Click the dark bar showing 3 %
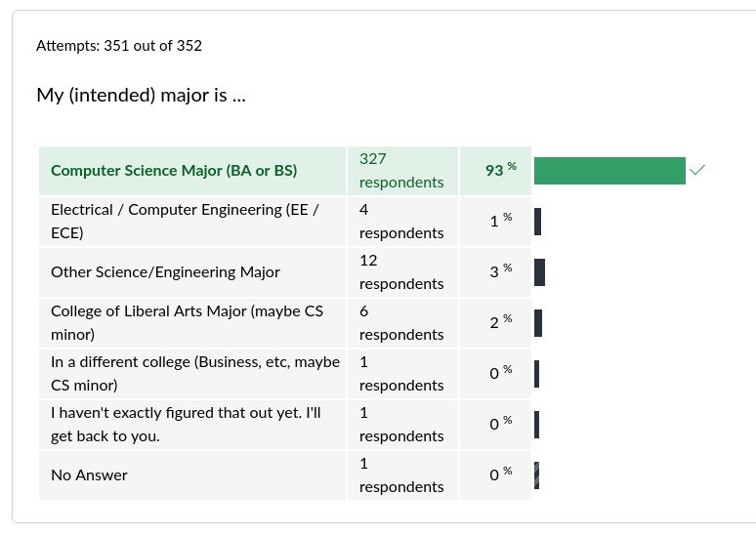This screenshot has height=536, width=756. tap(539, 272)
